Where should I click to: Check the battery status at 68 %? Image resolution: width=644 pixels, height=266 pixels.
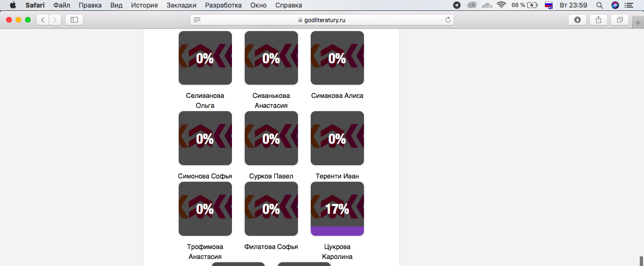(525, 5)
